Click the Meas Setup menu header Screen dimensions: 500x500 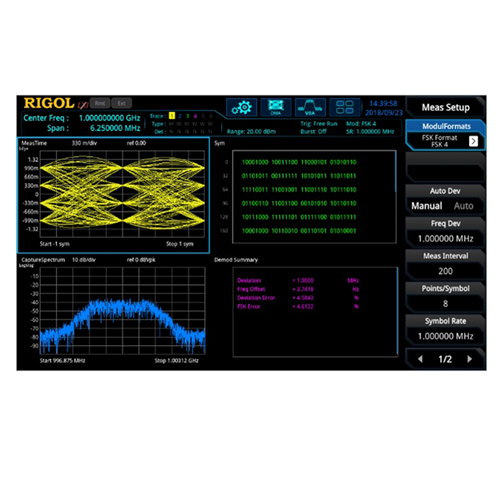click(445, 107)
